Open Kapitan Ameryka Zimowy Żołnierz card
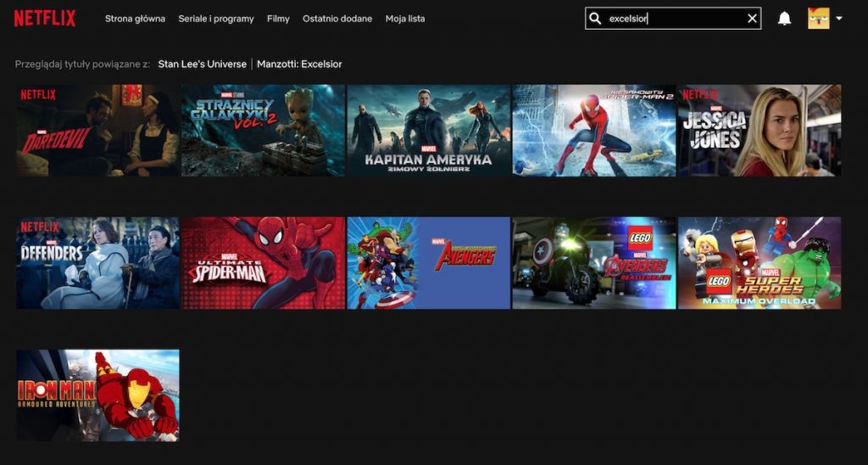 click(x=428, y=130)
